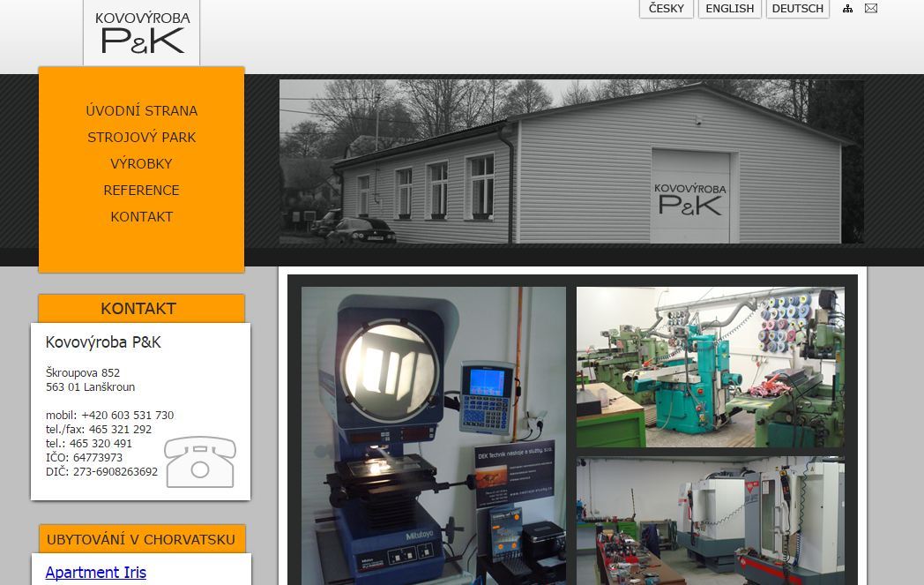Image resolution: width=924 pixels, height=585 pixels.
Task: Switch language to Česky
Action: click(x=667, y=8)
